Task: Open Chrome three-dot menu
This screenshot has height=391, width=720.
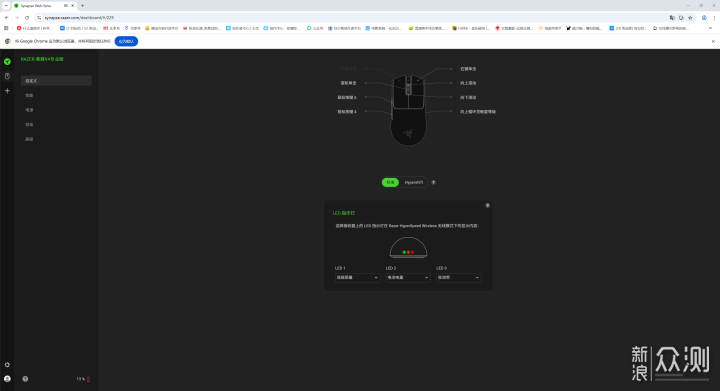Action: pyautogui.click(x=714, y=17)
